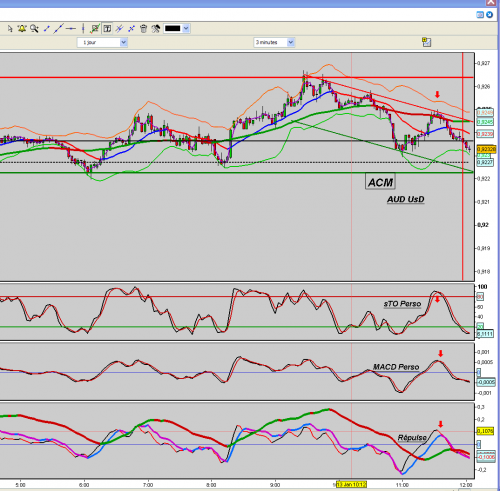
Task: Click the black drawing color swatch
Action: 173,29
